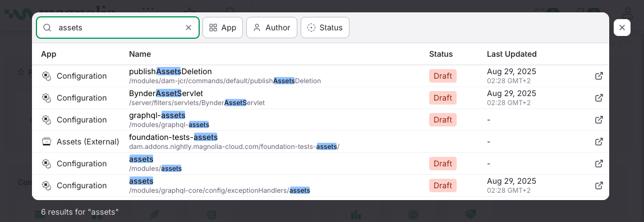The image size is (644, 222).
Task: Click Draft badge in exceptionHandlers/assets row
Action: point(443,185)
